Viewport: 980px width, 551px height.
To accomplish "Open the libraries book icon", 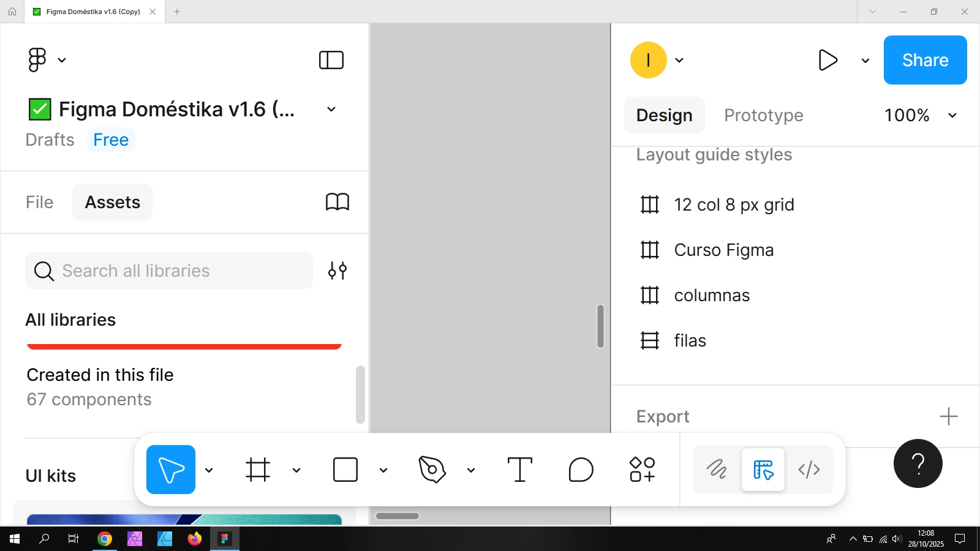I will point(337,202).
